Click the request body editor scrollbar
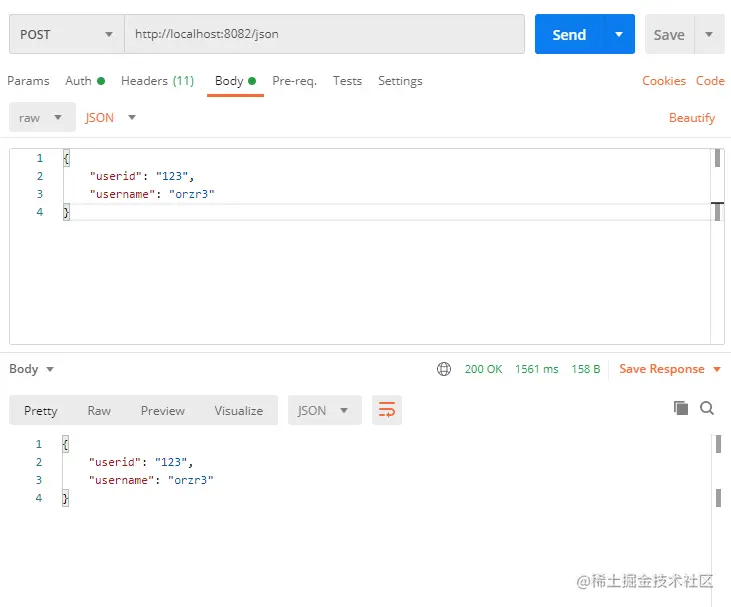This screenshot has width=731, height=607. coord(717,159)
